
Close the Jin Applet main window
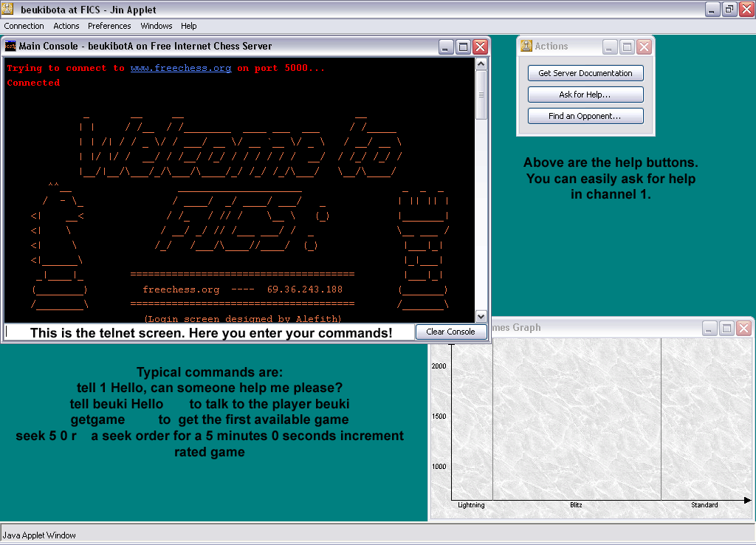click(x=747, y=9)
